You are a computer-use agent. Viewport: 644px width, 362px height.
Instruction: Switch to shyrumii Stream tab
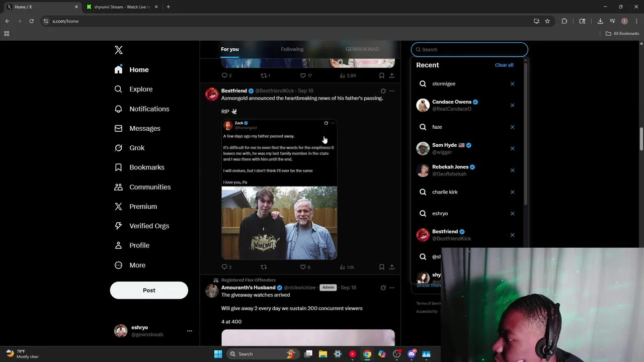click(122, 7)
